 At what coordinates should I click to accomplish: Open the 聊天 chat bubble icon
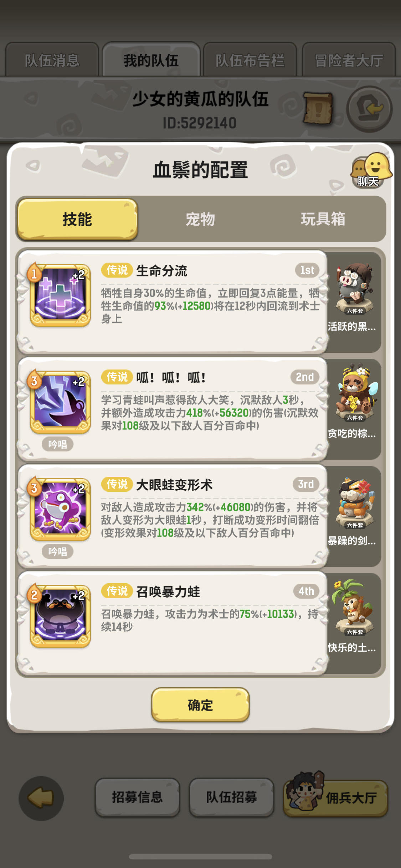point(371,170)
